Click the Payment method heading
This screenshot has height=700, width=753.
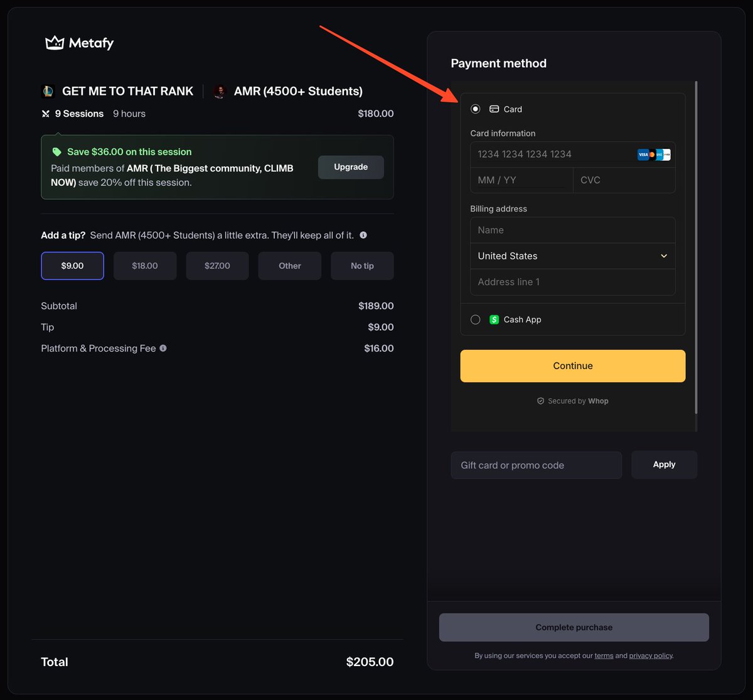(499, 63)
